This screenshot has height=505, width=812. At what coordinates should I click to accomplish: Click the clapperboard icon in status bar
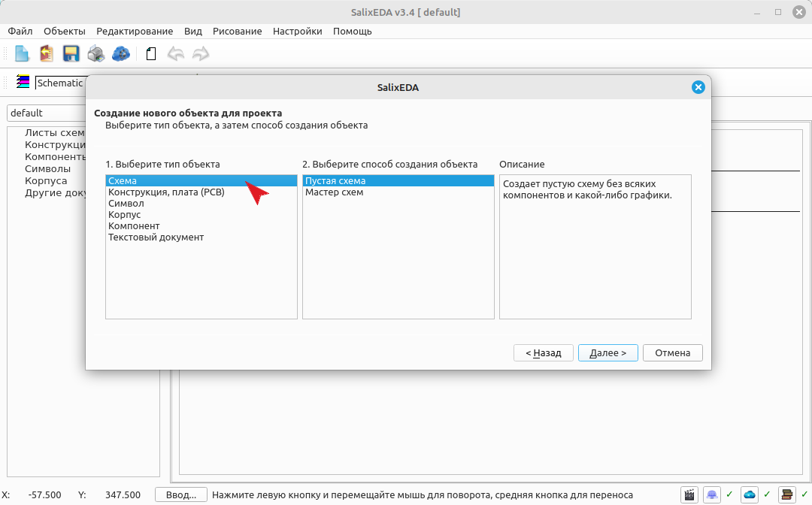(x=689, y=494)
